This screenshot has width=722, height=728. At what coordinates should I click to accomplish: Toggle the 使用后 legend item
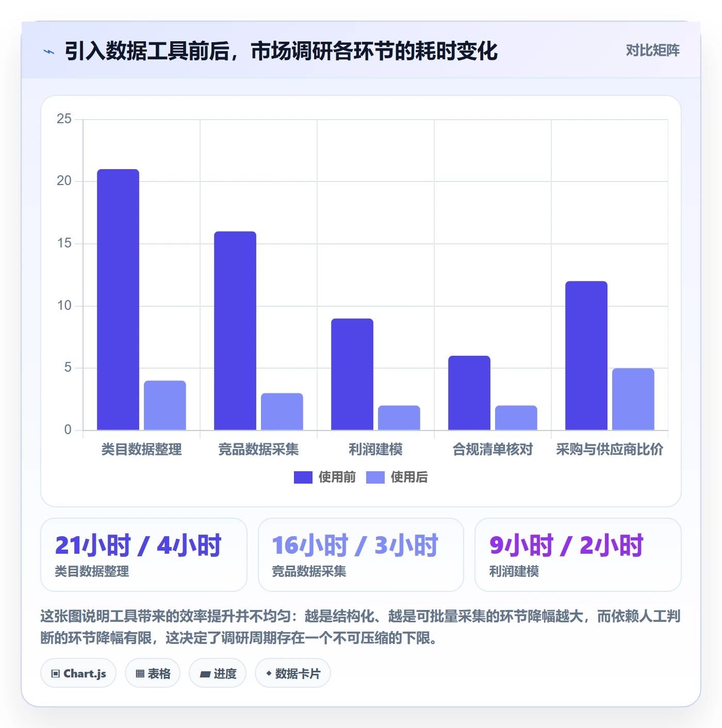pos(397,477)
